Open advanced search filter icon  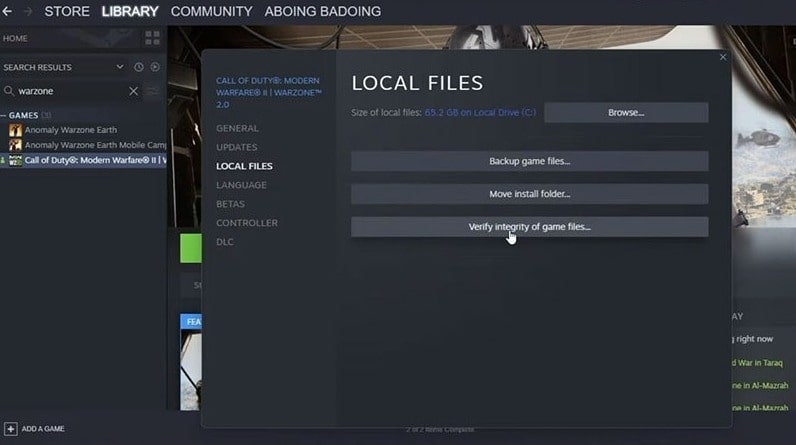tap(152, 91)
